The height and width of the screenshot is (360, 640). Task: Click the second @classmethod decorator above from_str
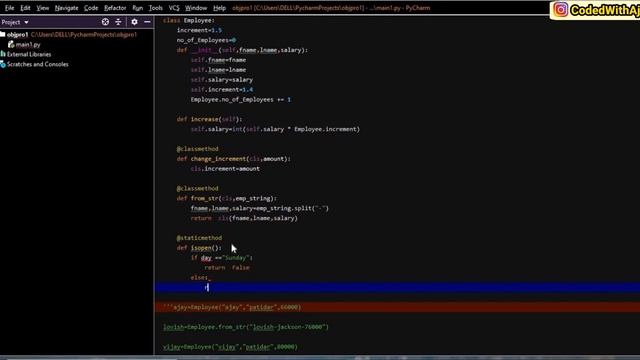tap(198, 189)
